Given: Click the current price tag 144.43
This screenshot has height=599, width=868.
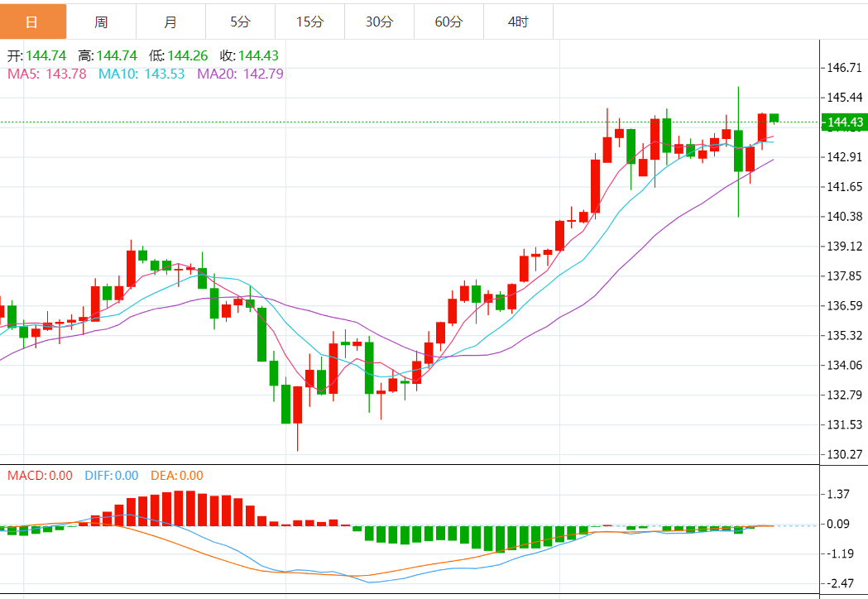Looking at the screenshot, I should click(x=845, y=122).
